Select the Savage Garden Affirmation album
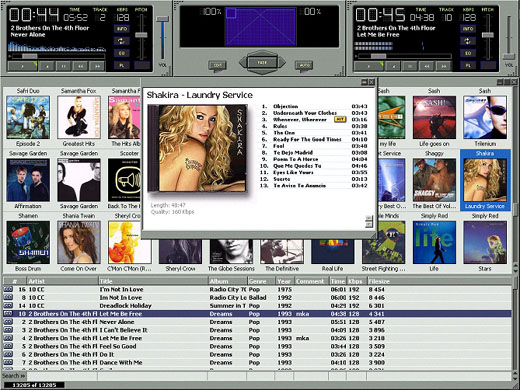 point(28,180)
